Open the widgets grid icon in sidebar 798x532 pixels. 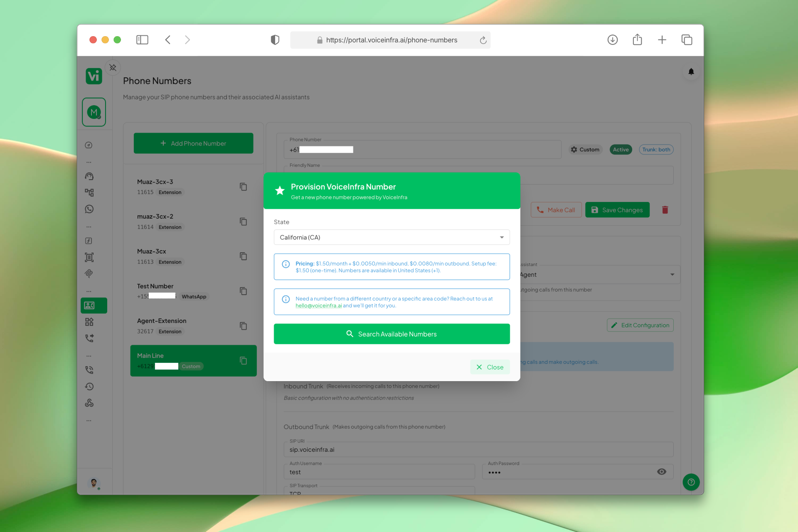tap(89, 322)
